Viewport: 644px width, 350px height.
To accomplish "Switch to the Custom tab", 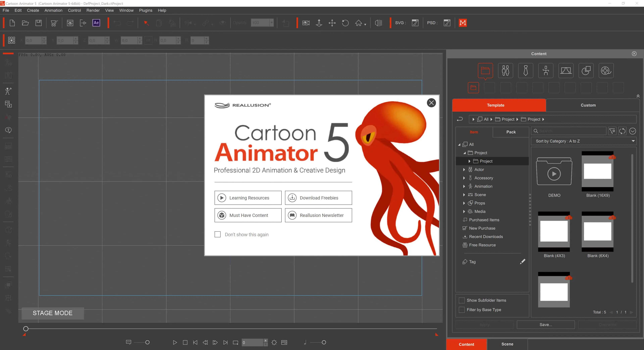I will pyautogui.click(x=588, y=105).
